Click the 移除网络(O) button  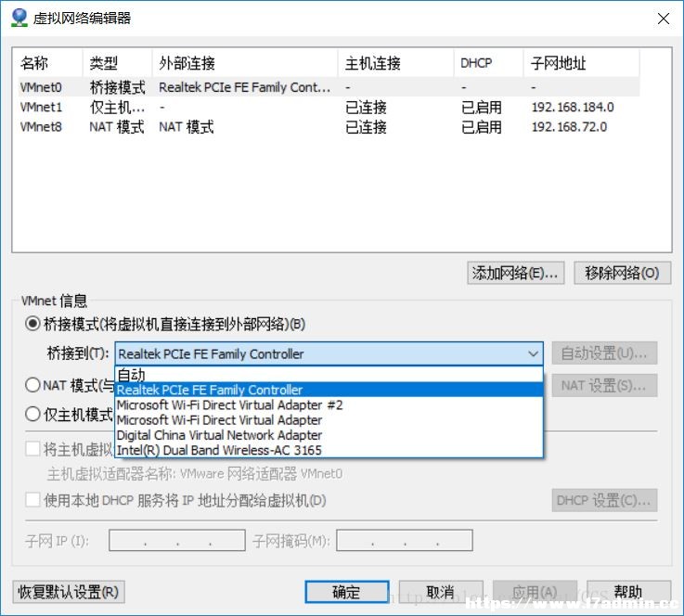tap(622, 273)
